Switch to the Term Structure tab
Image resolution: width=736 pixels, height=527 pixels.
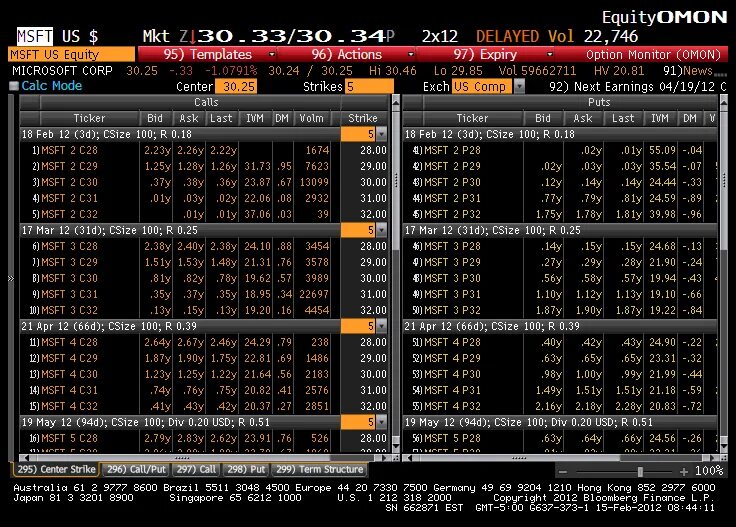pyautogui.click(x=319, y=469)
